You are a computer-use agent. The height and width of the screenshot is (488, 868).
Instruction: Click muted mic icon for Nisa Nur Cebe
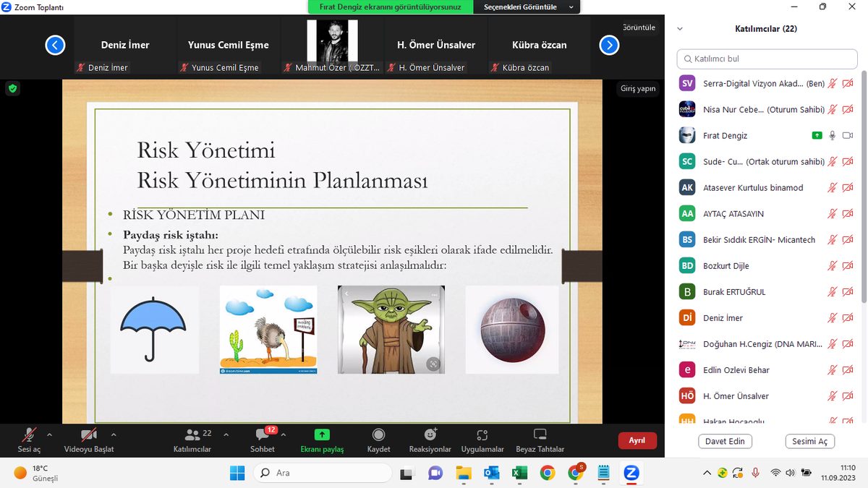coord(833,110)
